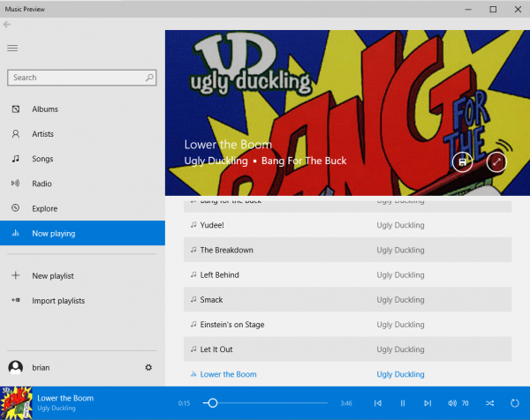Screen dimensions: 530x420
Task: Click the user avatar icon
Action: pos(16,367)
